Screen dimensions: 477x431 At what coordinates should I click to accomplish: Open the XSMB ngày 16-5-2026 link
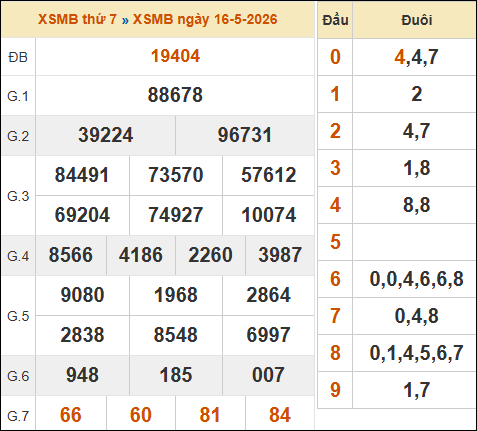pyautogui.click(x=205, y=19)
